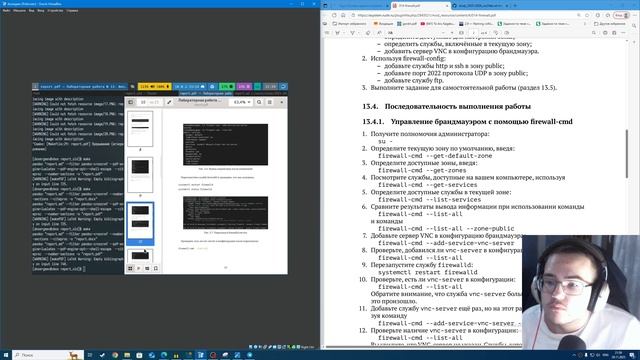Select the second page thumbnail in sidebar
The image size is (640, 360).
(140, 175)
